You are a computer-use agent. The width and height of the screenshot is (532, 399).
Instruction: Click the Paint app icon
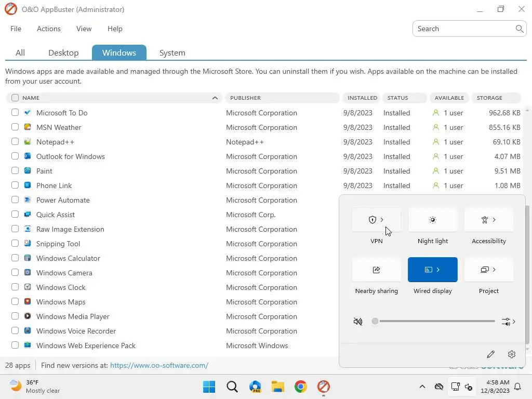28,170
